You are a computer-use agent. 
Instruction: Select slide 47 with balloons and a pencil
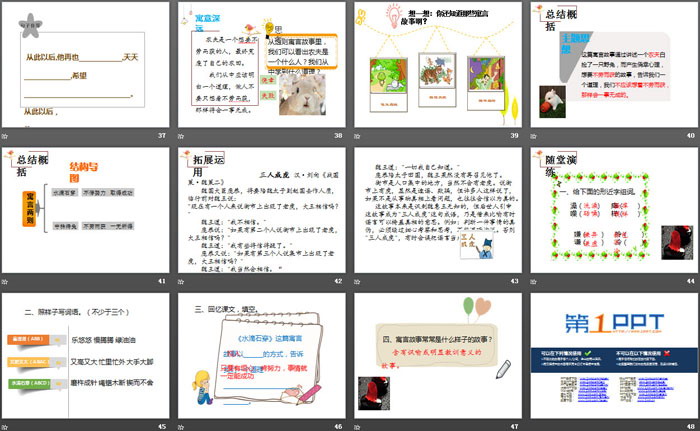[438, 356]
